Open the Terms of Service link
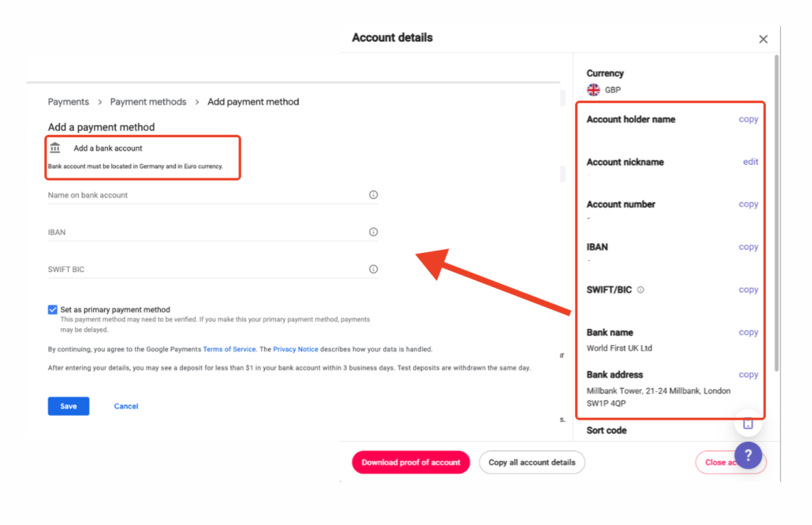The height and width of the screenshot is (525, 812). (229, 349)
